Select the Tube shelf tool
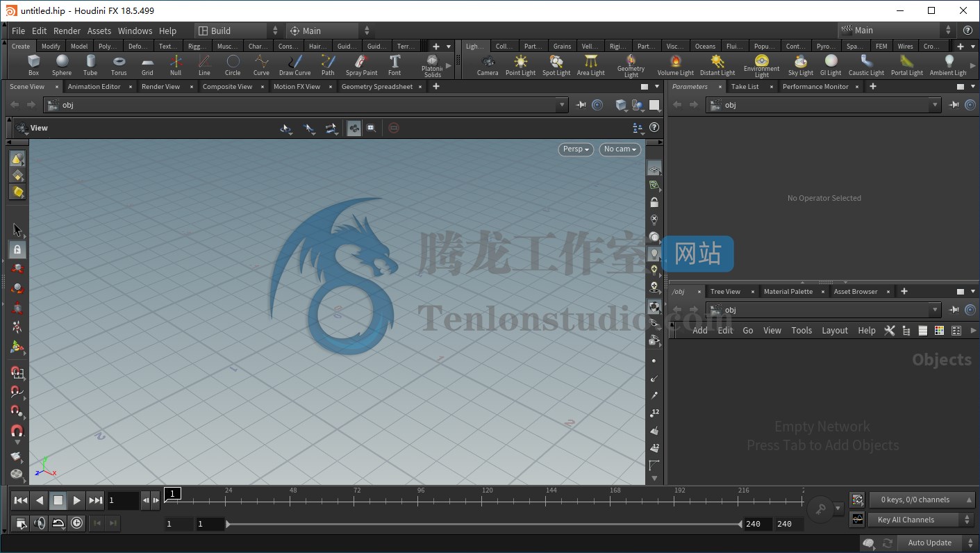980x553 pixels. tap(90, 65)
